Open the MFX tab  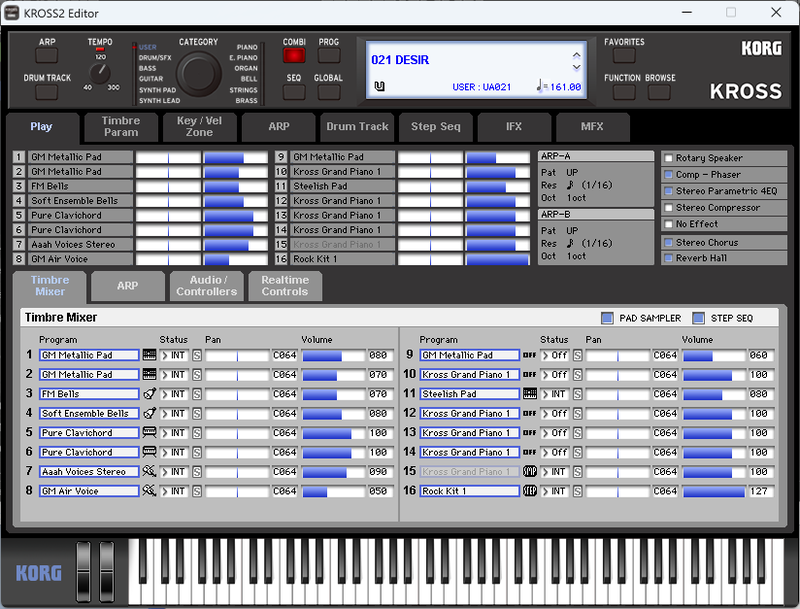pos(592,126)
